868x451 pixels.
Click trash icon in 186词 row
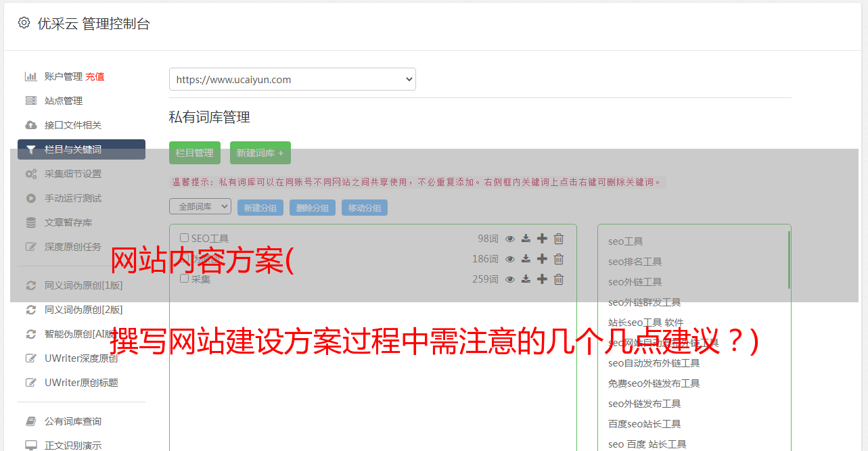[x=559, y=259]
